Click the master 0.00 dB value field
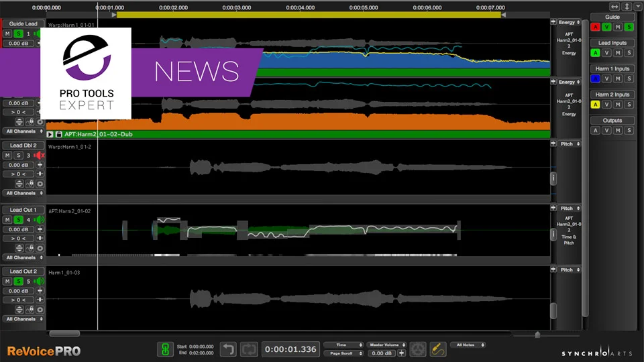This screenshot has height=362, width=644. point(382,353)
